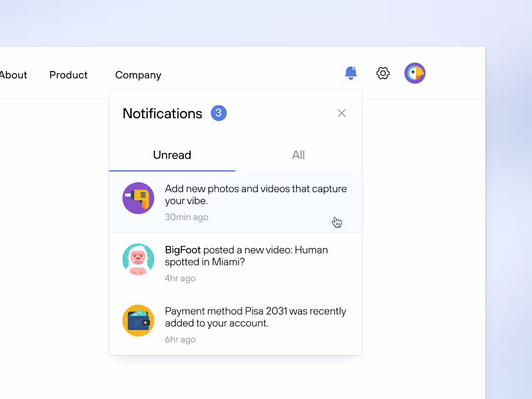Click the blue notification count badge
Viewport: 532px width, 399px height.
click(x=219, y=113)
